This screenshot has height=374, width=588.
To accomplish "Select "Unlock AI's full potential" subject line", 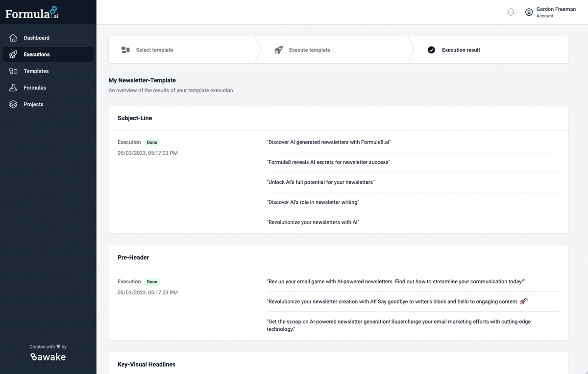I will click(x=320, y=182).
